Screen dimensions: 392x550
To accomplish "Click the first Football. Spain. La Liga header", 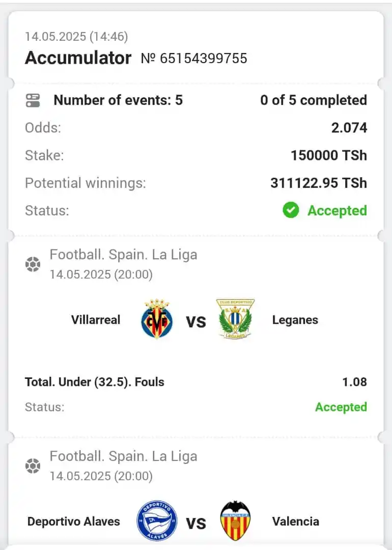I will tap(123, 255).
